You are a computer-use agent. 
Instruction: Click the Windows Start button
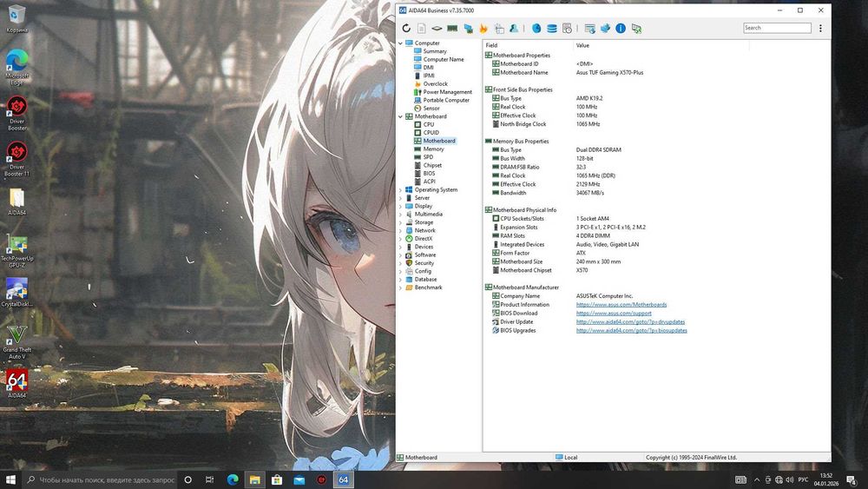(10, 479)
